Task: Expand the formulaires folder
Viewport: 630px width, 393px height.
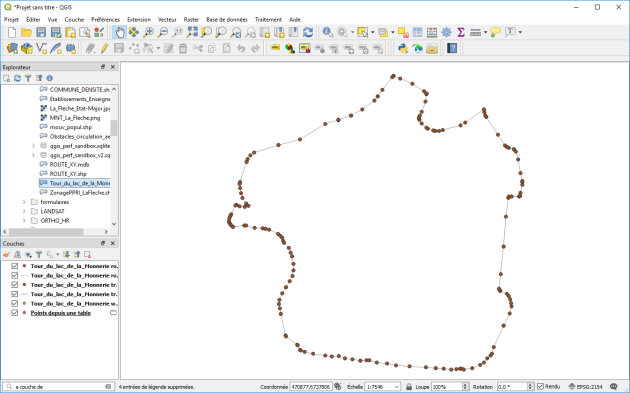Action: [x=24, y=202]
